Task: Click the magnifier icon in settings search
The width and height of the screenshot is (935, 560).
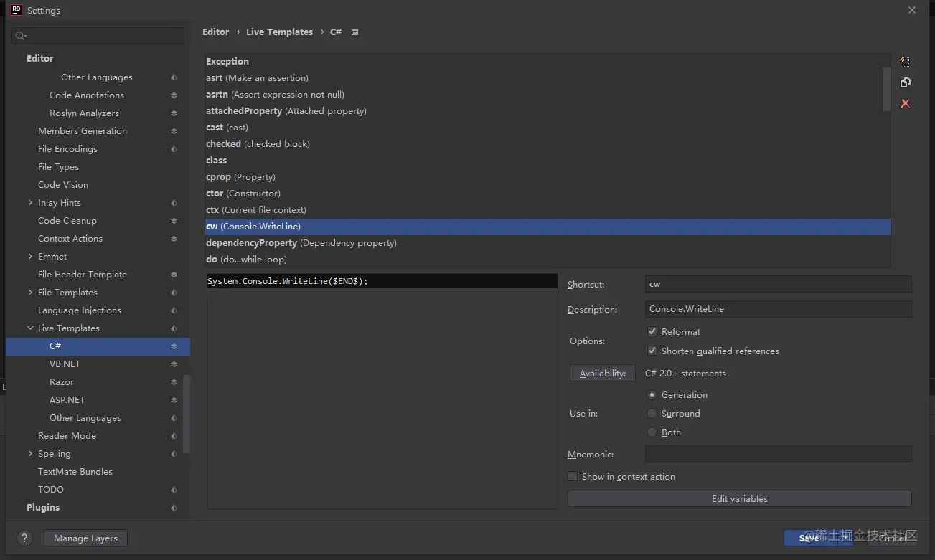Action: click(21, 36)
